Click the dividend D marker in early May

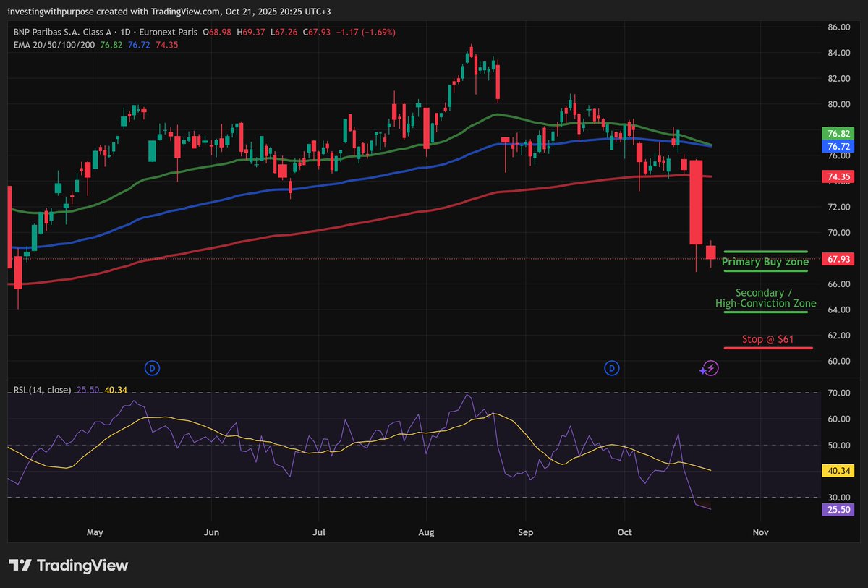[152, 368]
